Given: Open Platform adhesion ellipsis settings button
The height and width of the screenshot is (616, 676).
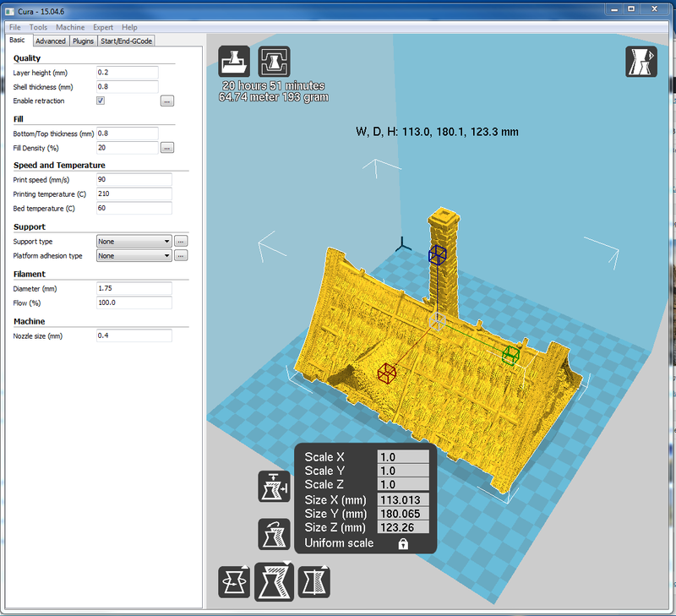Looking at the screenshot, I should click(181, 256).
